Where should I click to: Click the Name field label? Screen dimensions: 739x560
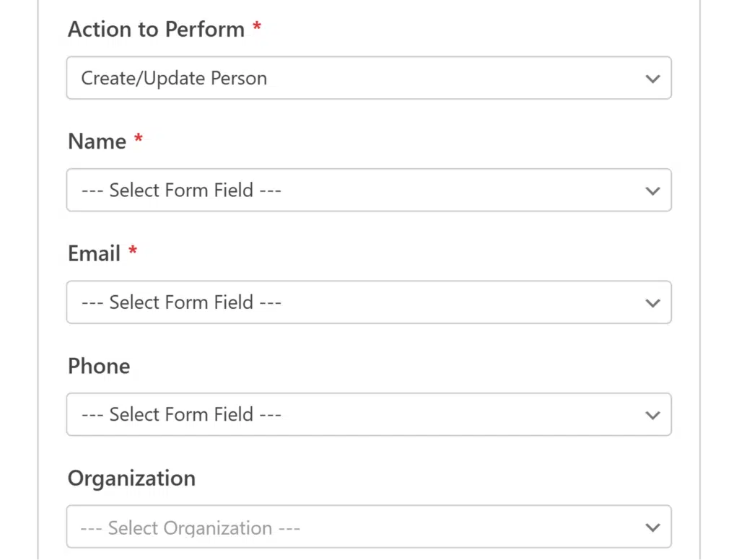[97, 141]
